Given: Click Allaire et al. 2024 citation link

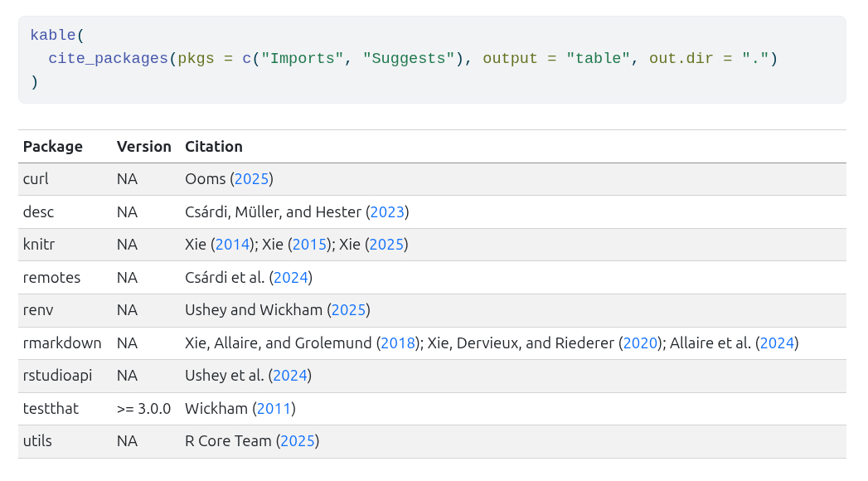Looking at the screenshot, I should pos(777,343).
